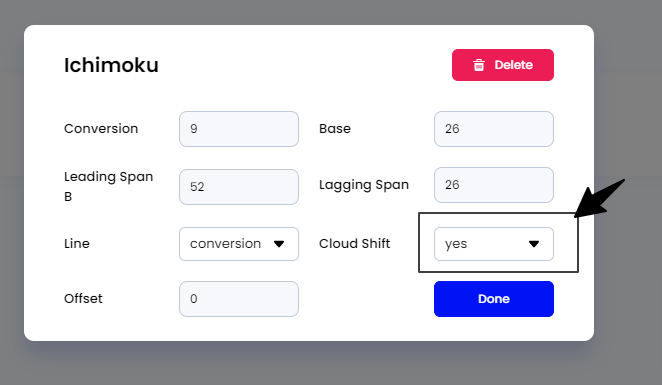Open the Line dropdown showing conversion
Viewport: 662px width, 385px height.
coord(239,244)
